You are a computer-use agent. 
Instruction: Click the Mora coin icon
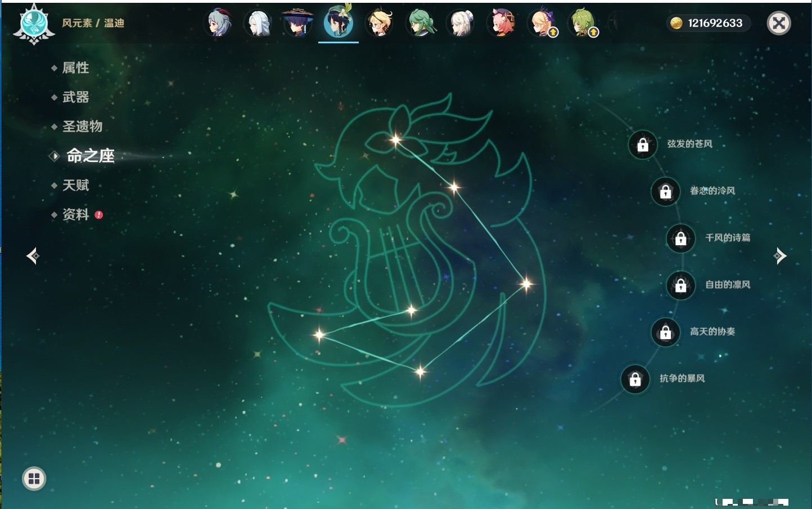(x=676, y=23)
